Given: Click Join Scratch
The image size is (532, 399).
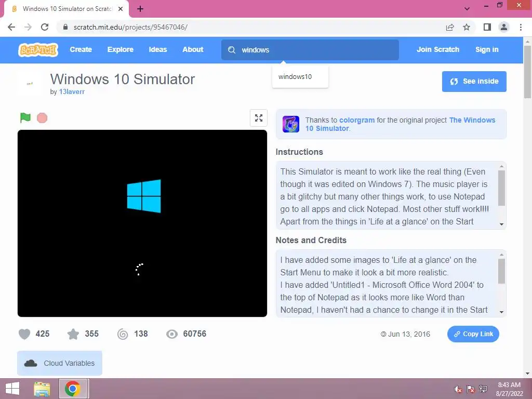Looking at the screenshot, I should coord(437,49).
